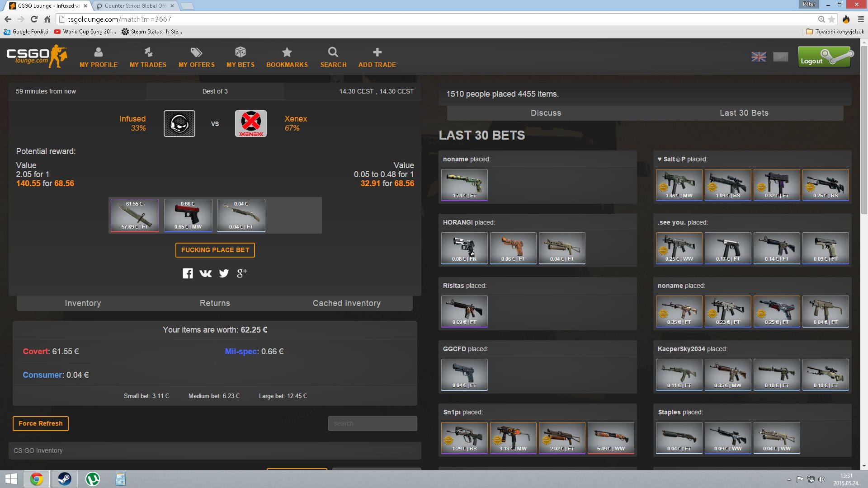
Task: Open the Windows Start button
Action: [11, 479]
